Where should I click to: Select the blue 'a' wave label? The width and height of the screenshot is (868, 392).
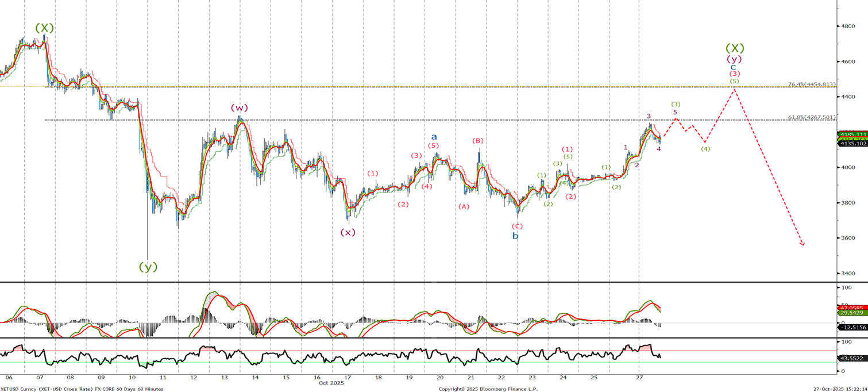tap(434, 137)
